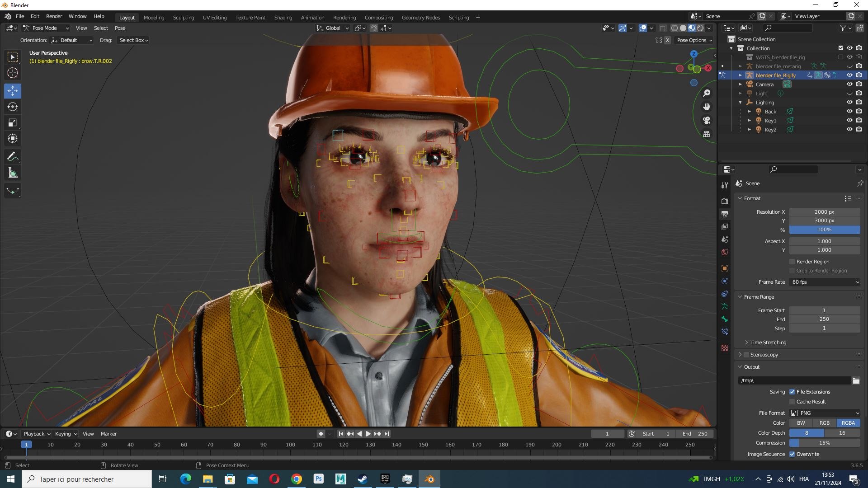Open Object properties tab icon
Viewport: 868px width, 488px height.
click(725, 268)
